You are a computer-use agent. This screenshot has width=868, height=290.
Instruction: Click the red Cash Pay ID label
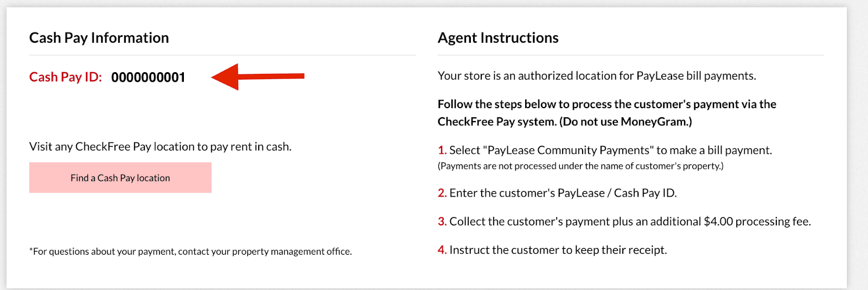pyautogui.click(x=65, y=77)
